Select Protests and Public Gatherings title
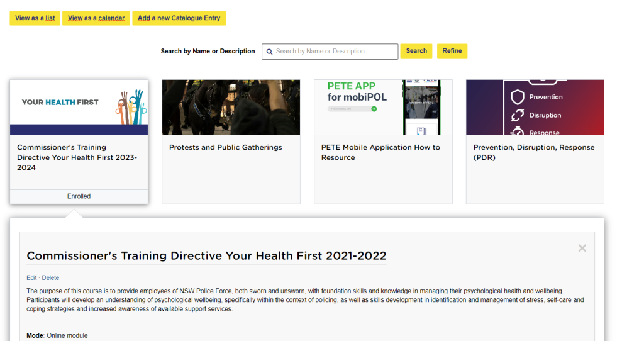Image resolution: width=644 pixels, height=341 pixels. point(226,147)
